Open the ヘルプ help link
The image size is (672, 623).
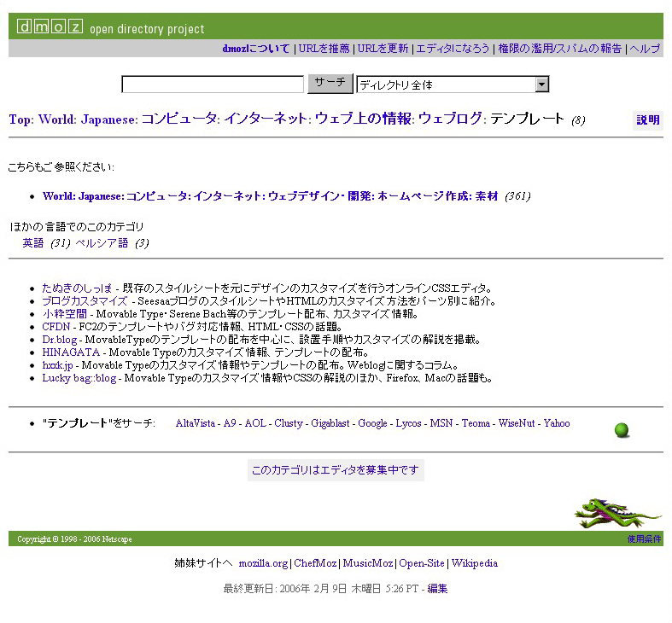pos(645,49)
